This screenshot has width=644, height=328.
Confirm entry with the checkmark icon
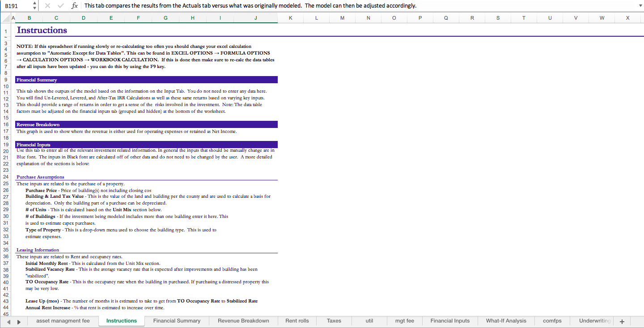point(60,5)
